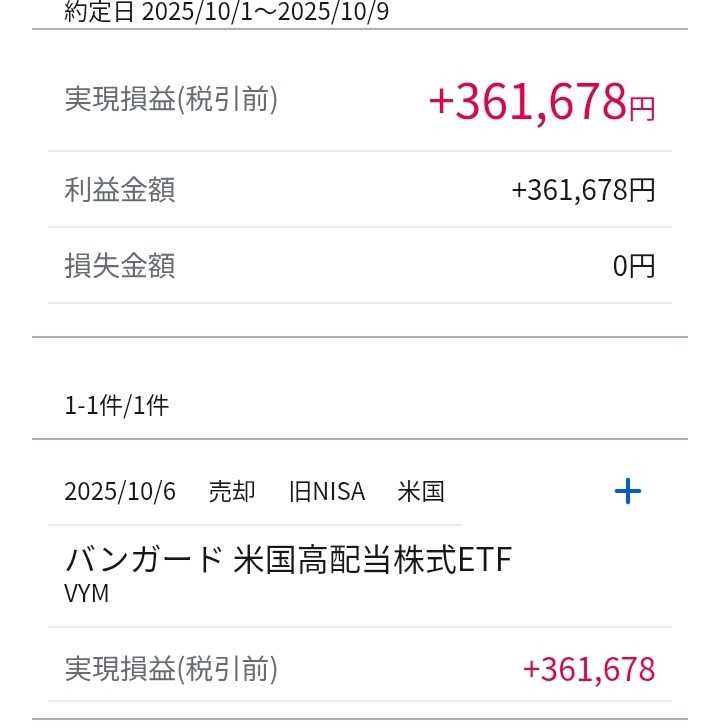Click the VYM ticker symbol

click(87, 592)
